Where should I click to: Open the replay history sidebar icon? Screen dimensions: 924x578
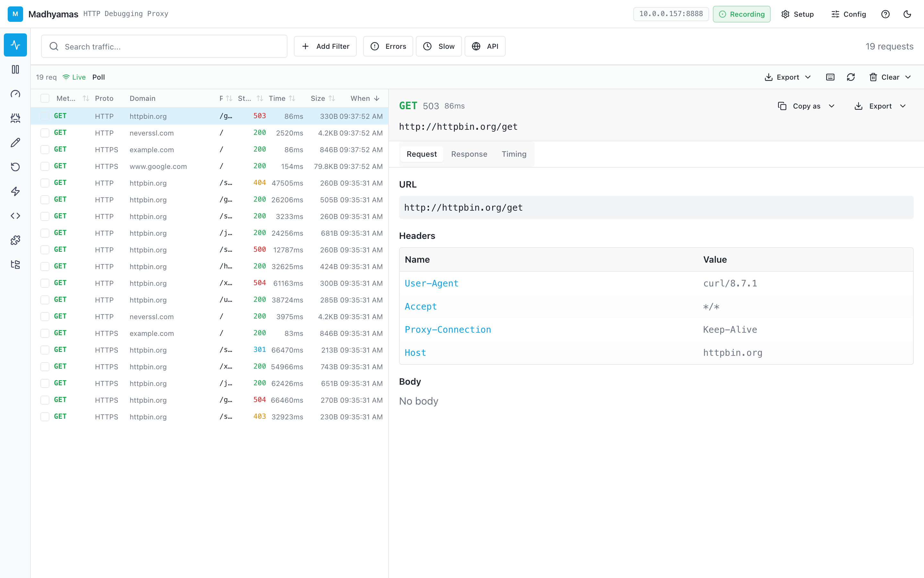[15, 167]
